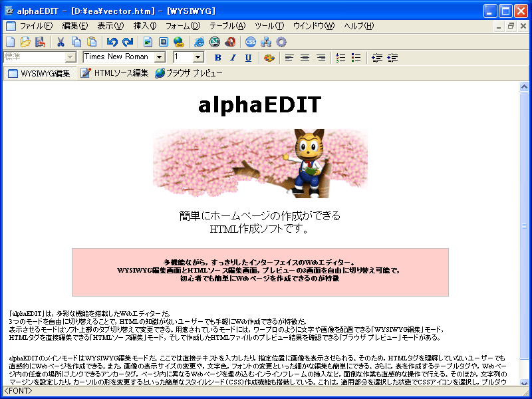Click the alphaEDIT title bar icon
This screenshot has width=532, height=399.
(x=9, y=11)
